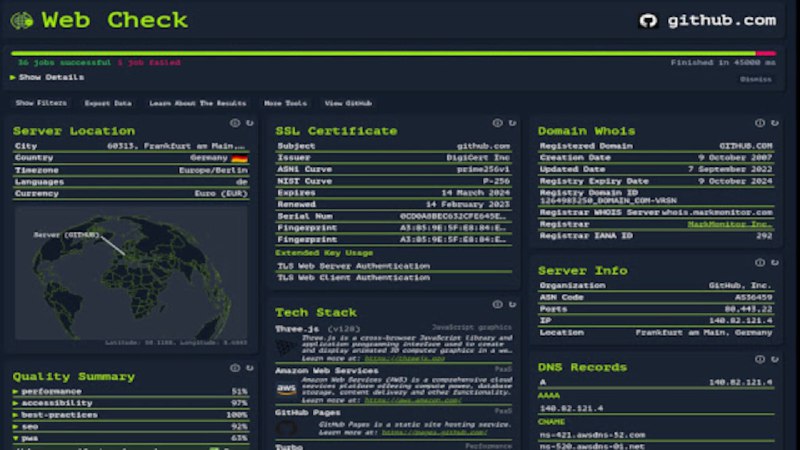The width and height of the screenshot is (800, 450).
Task: Open the Amazon Web Services learn more link
Action: point(413,400)
